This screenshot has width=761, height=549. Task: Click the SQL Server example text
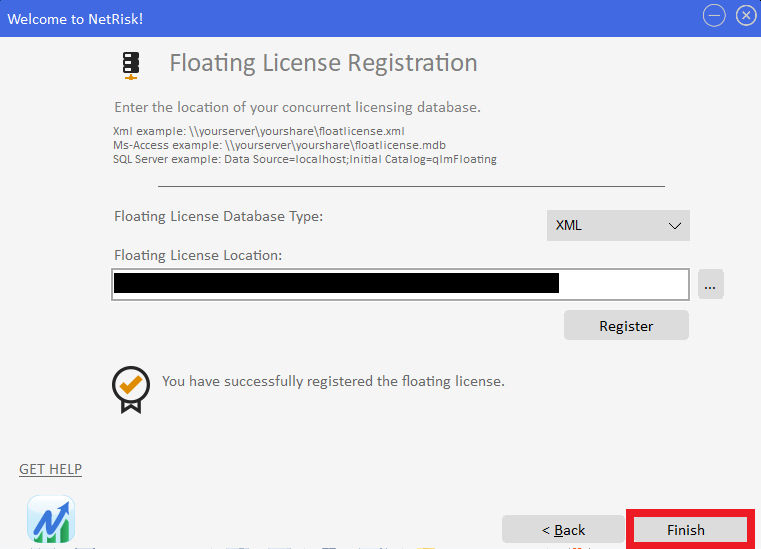(305, 159)
